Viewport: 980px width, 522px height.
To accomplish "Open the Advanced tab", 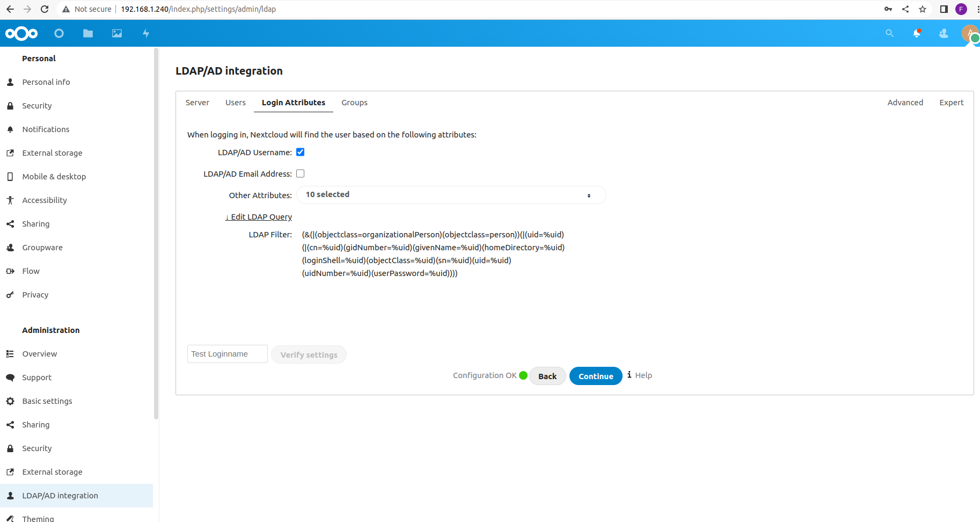I will point(905,103).
